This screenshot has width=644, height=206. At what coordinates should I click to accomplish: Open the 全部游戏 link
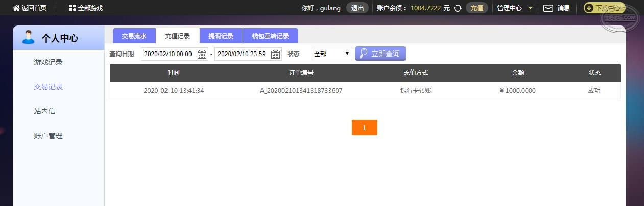coord(90,8)
